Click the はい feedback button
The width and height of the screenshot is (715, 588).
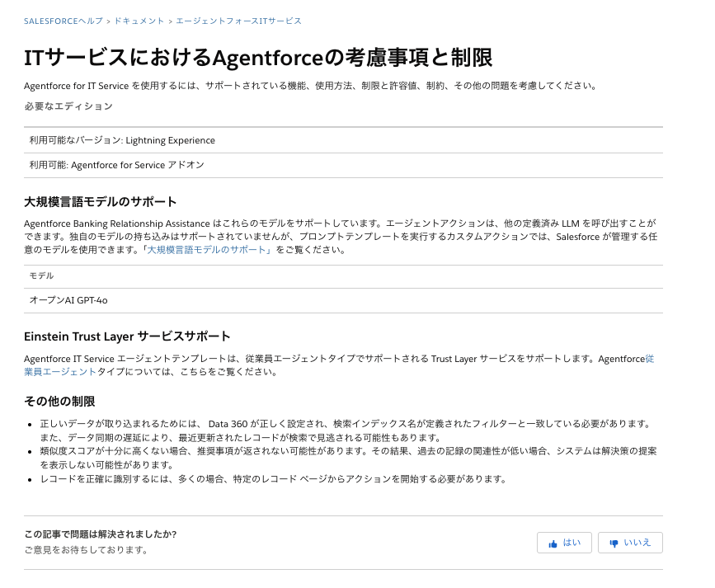click(x=564, y=543)
